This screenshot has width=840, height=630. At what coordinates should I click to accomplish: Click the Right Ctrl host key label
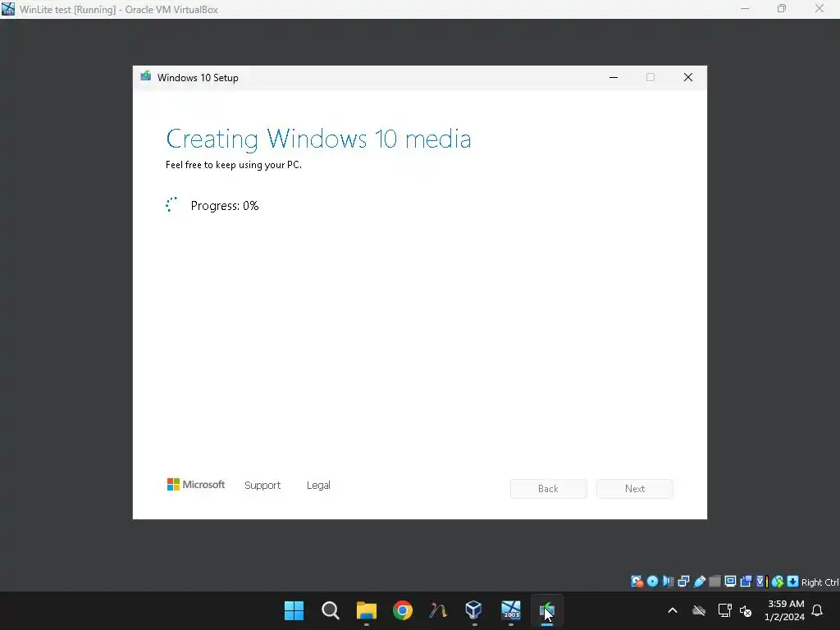[x=820, y=582]
